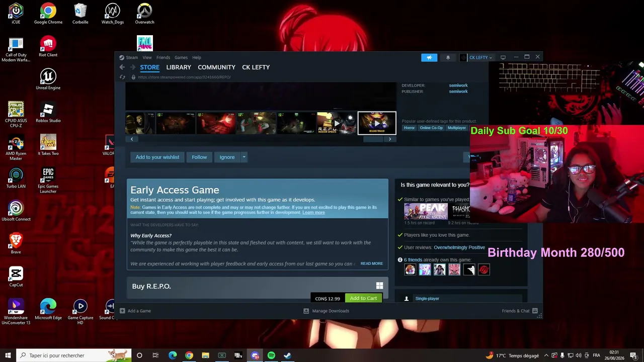Open the Add a Game plus icon
Image resolution: width=644 pixels, height=362 pixels.
tap(122, 311)
